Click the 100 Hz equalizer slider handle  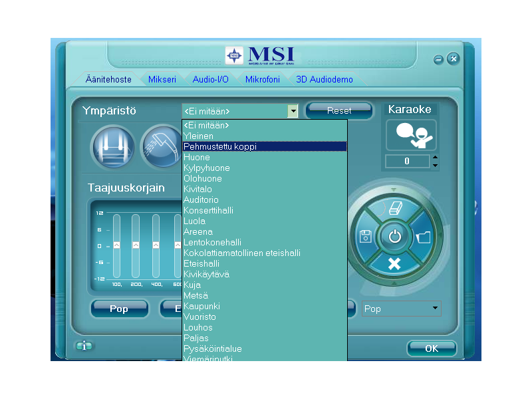pos(116,245)
